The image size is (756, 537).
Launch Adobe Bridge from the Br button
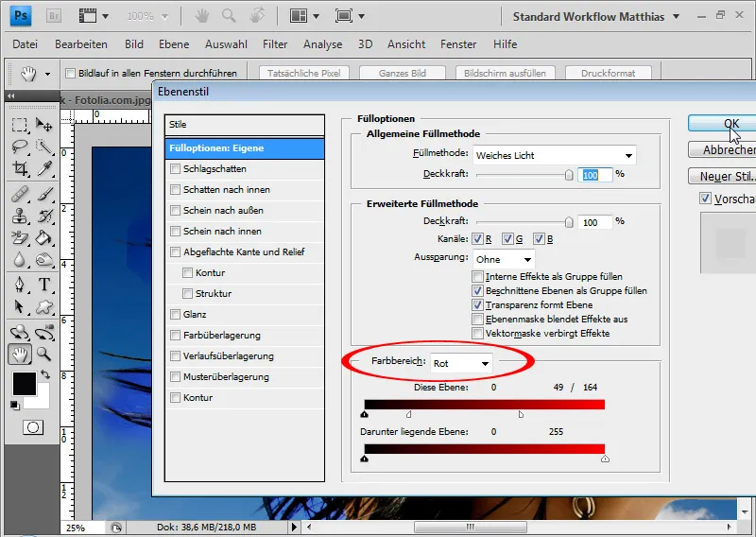(x=54, y=16)
